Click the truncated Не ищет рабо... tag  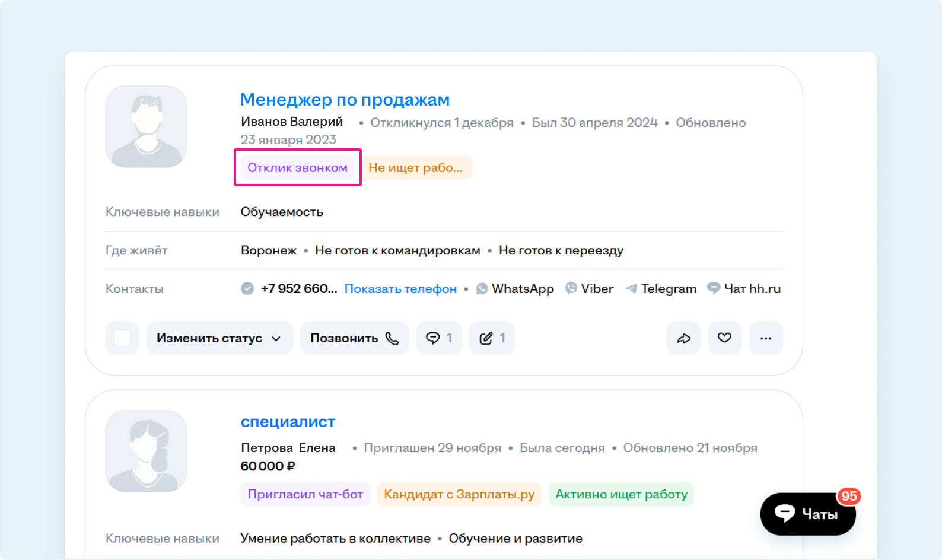(x=415, y=168)
